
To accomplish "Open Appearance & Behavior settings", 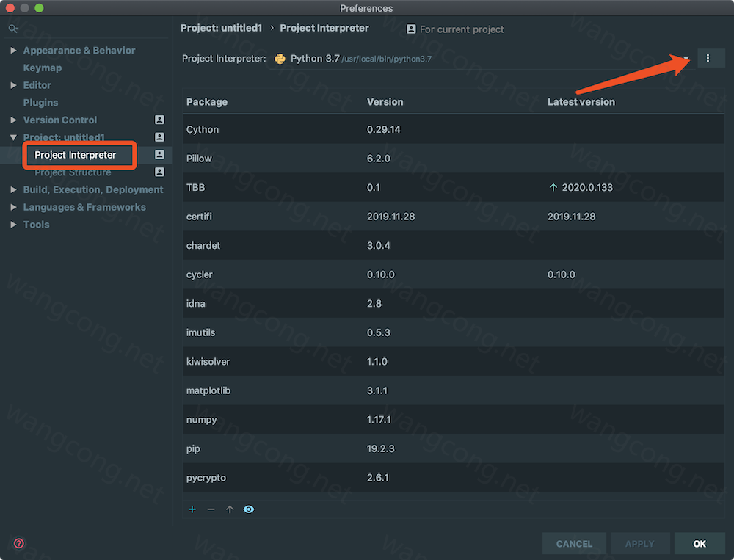I will click(x=79, y=50).
